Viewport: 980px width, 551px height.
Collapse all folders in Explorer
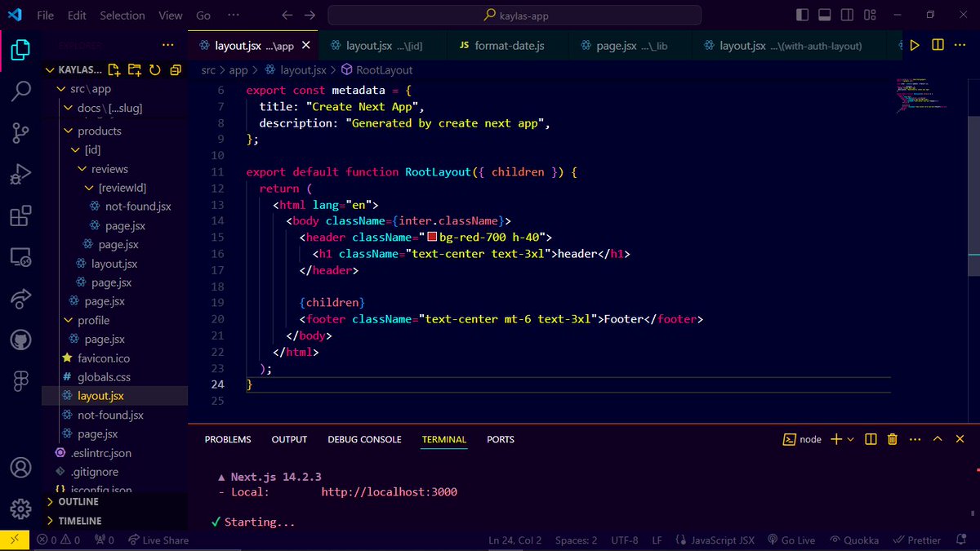[x=175, y=70]
